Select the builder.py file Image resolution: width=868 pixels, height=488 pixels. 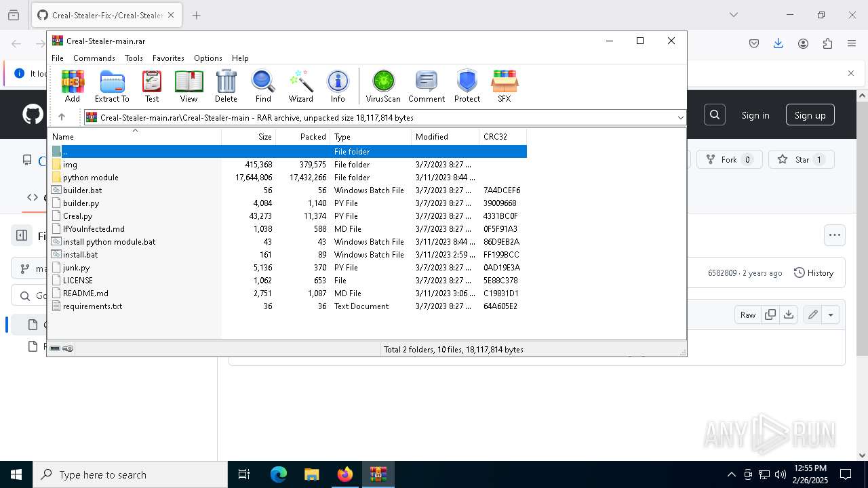[288, 203]
